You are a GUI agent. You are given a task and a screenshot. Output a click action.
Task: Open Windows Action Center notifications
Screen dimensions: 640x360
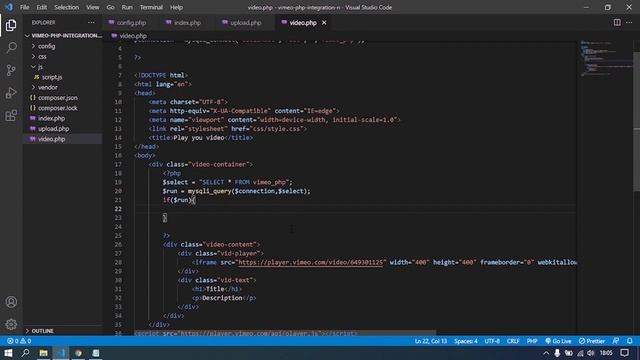[624, 353]
